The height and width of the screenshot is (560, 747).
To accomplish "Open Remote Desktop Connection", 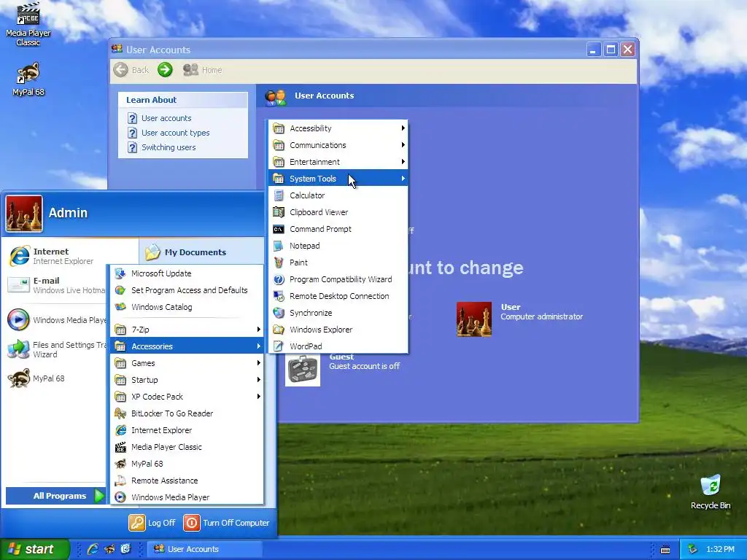I will (338, 296).
